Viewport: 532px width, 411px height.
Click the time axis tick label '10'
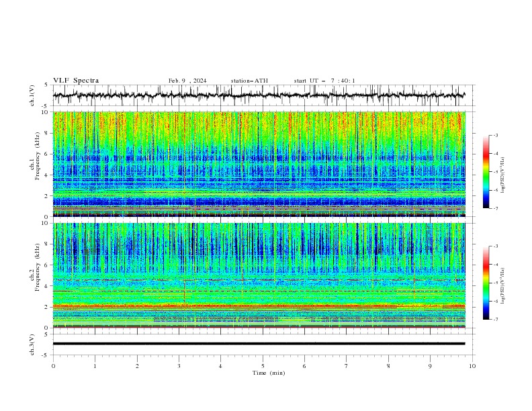[472, 366]
